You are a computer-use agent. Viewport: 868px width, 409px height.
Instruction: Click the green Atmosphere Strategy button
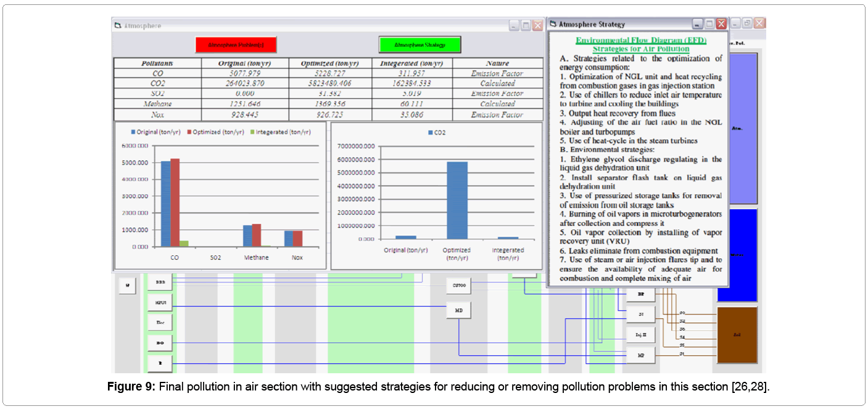(x=420, y=45)
